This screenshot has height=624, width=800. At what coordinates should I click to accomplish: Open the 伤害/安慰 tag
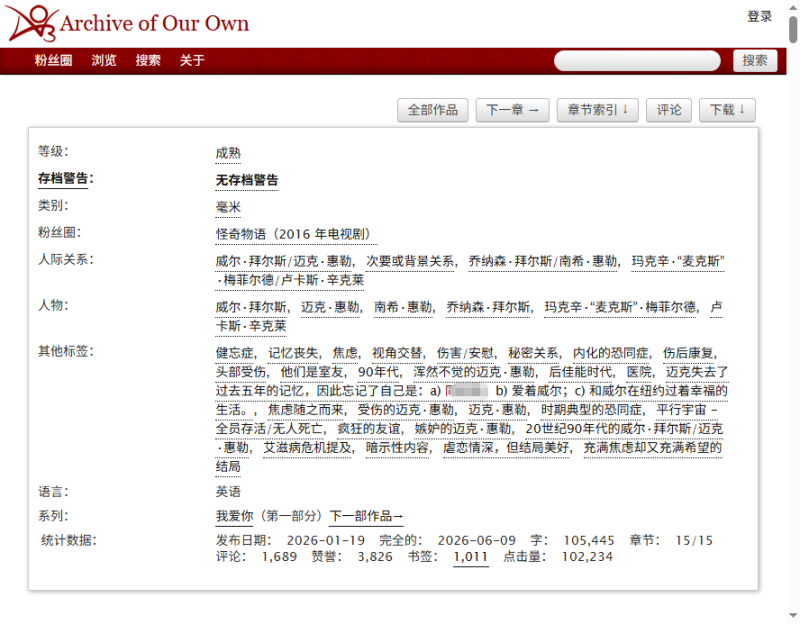tap(465, 353)
